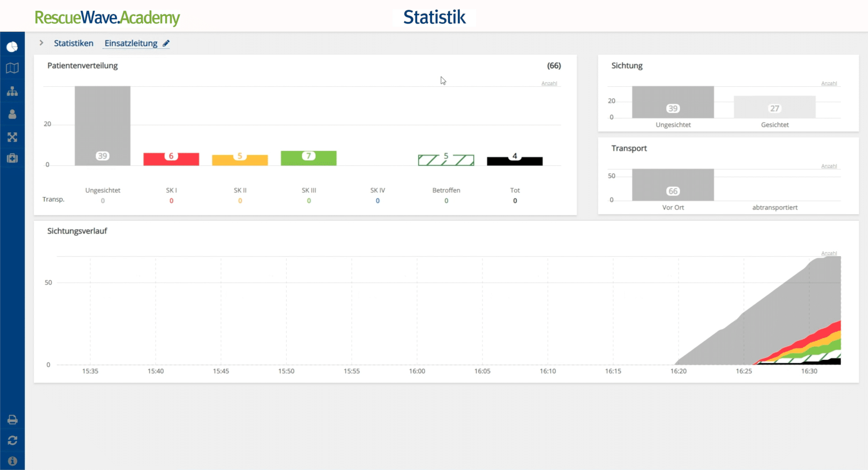Click the '15:35' time axis label
The height and width of the screenshot is (470, 868).
click(x=90, y=371)
